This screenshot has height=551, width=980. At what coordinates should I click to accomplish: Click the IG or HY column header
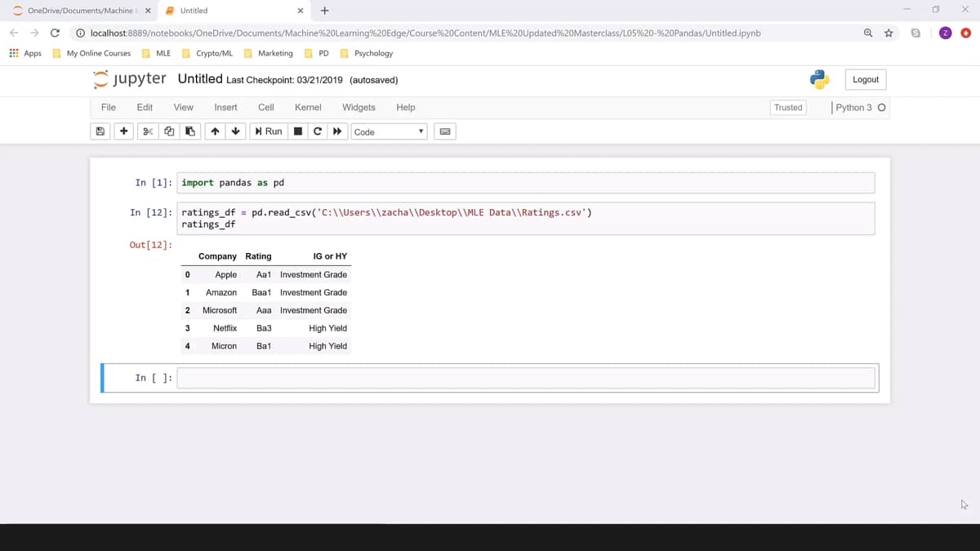coord(330,256)
